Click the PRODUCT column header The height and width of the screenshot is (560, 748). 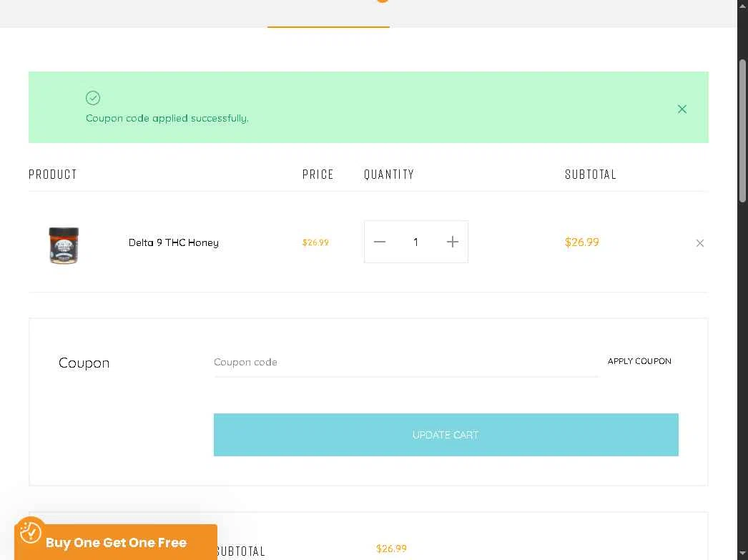click(52, 175)
